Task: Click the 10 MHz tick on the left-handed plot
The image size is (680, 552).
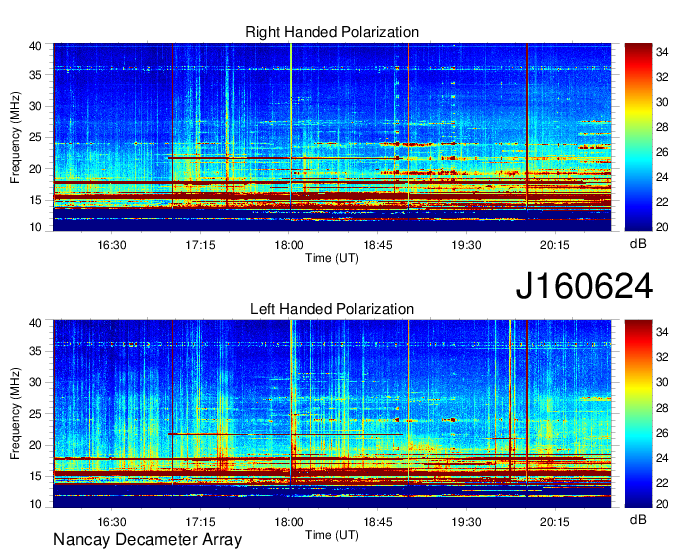Action: click(36, 504)
